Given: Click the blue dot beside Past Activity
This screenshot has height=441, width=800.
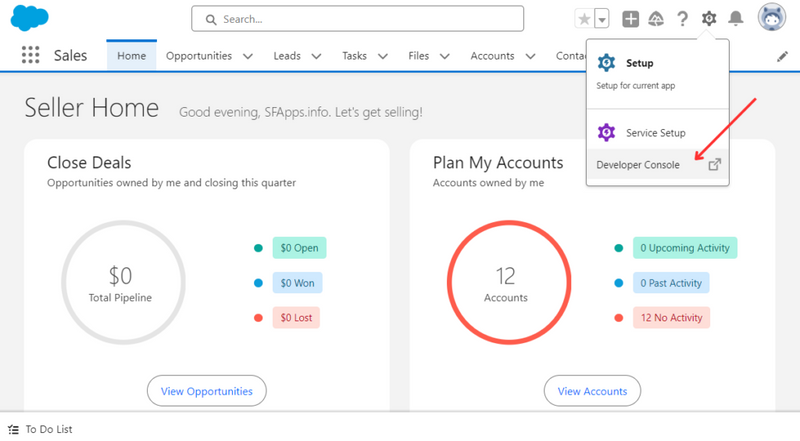Looking at the screenshot, I should (619, 283).
